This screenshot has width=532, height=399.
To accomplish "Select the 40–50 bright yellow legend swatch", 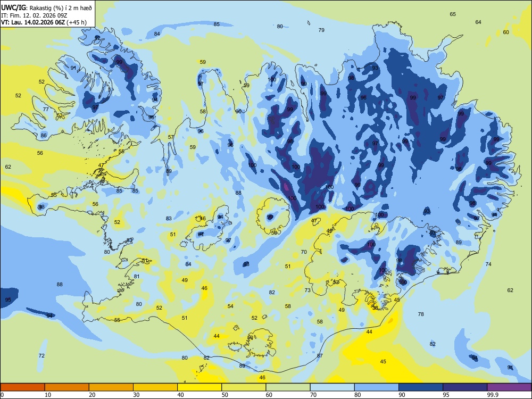I will [199, 387].
